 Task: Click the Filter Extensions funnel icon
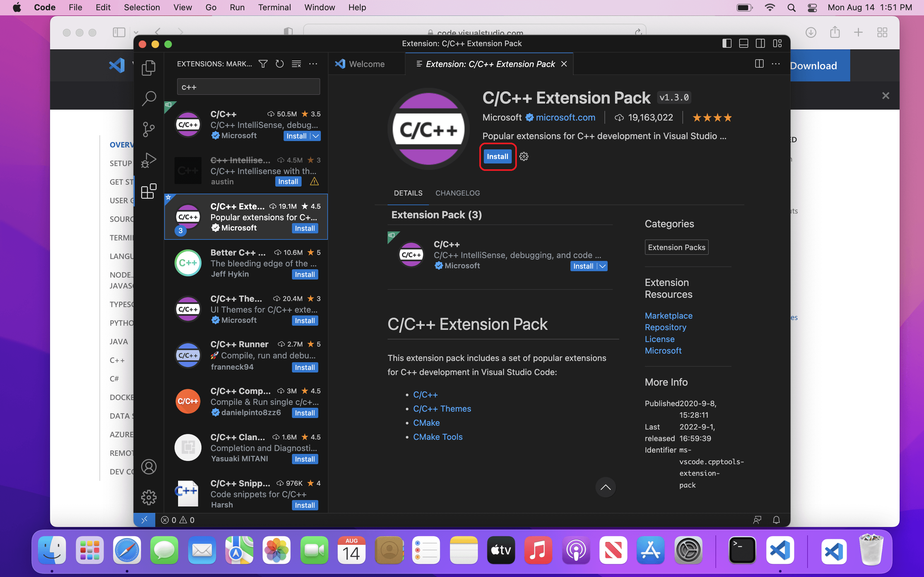(263, 64)
